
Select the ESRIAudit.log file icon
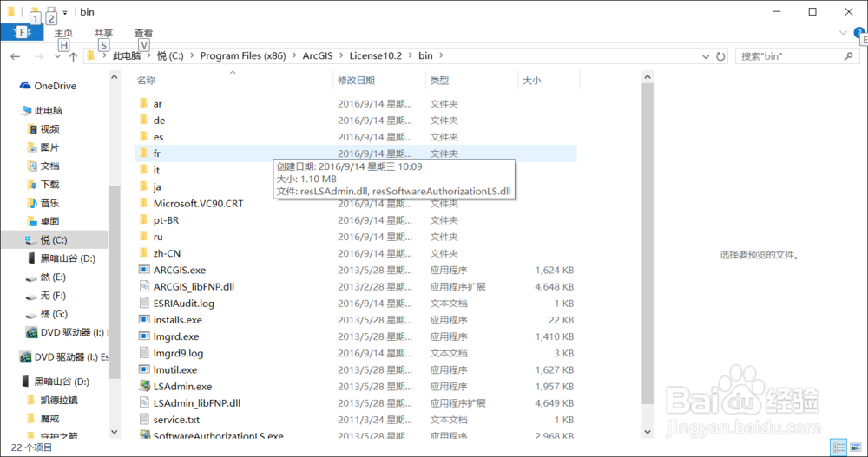point(144,304)
